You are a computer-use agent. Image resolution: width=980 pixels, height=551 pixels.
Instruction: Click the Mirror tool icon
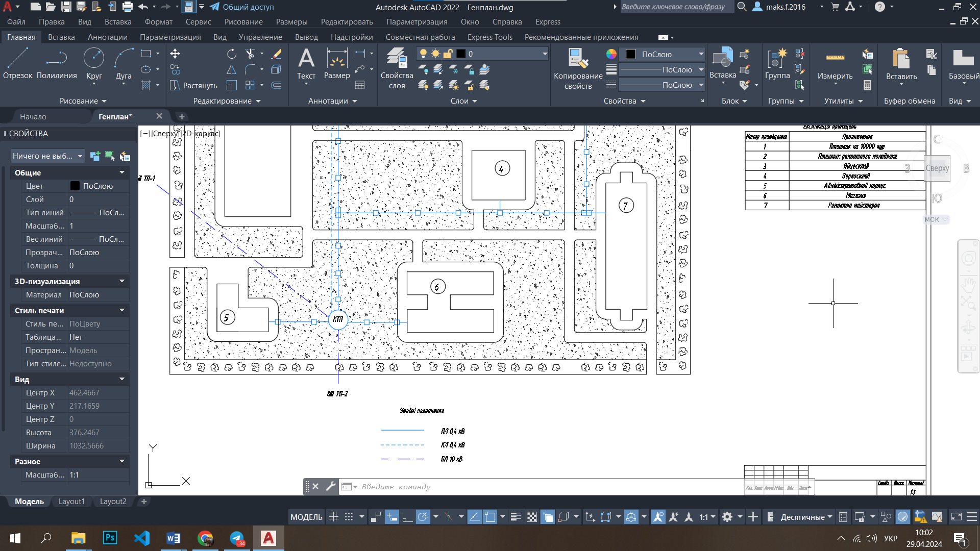click(x=232, y=69)
